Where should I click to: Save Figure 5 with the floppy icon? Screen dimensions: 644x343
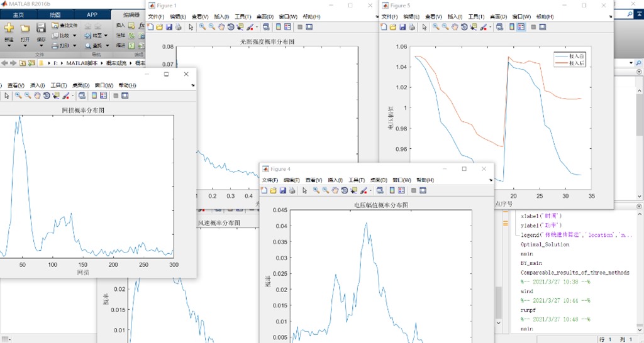(x=402, y=27)
